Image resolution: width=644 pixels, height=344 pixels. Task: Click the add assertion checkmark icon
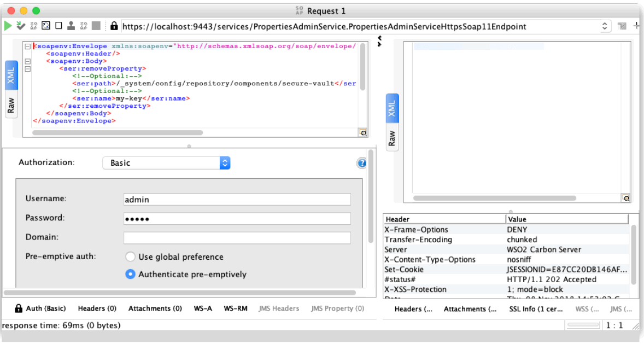[21, 26]
